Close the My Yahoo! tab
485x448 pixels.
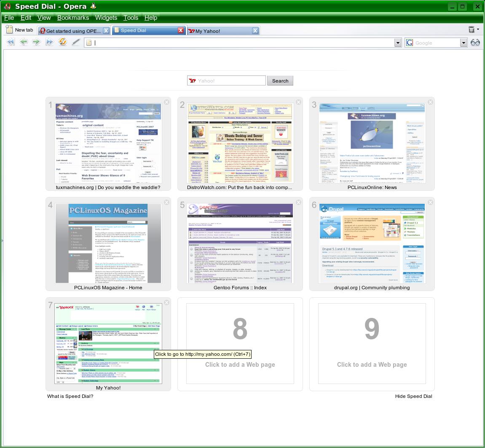pos(255,31)
